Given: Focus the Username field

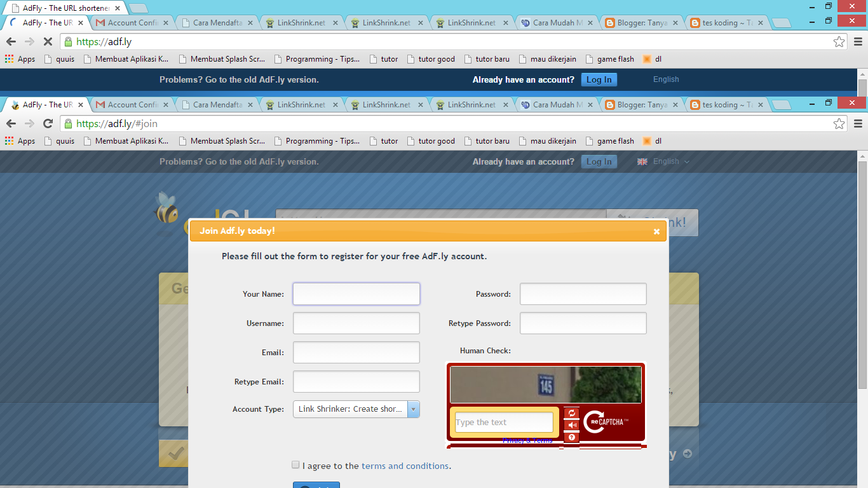Looking at the screenshot, I should click(356, 323).
